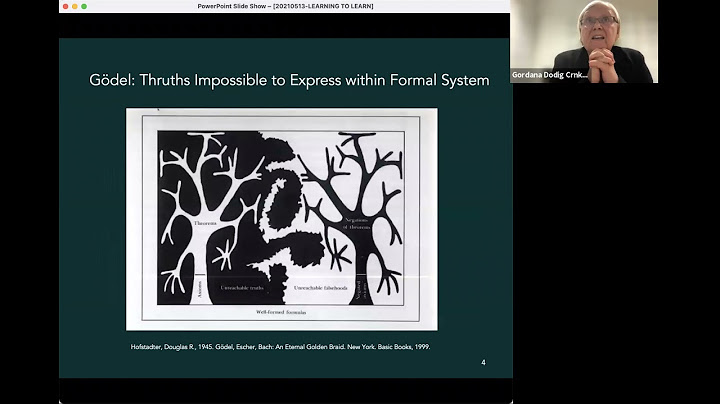The height and width of the screenshot is (404, 720).
Task: Minimize the slide show window with yellow button
Action: point(75,6)
